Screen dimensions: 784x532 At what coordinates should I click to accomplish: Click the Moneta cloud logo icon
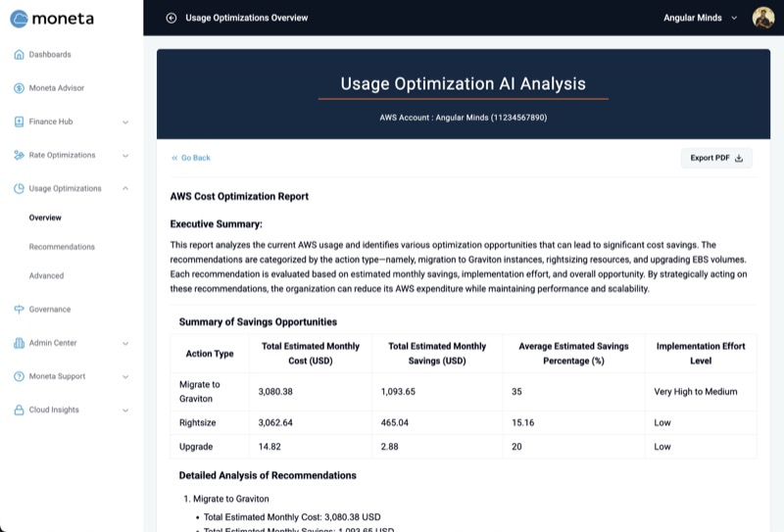[19, 19]
